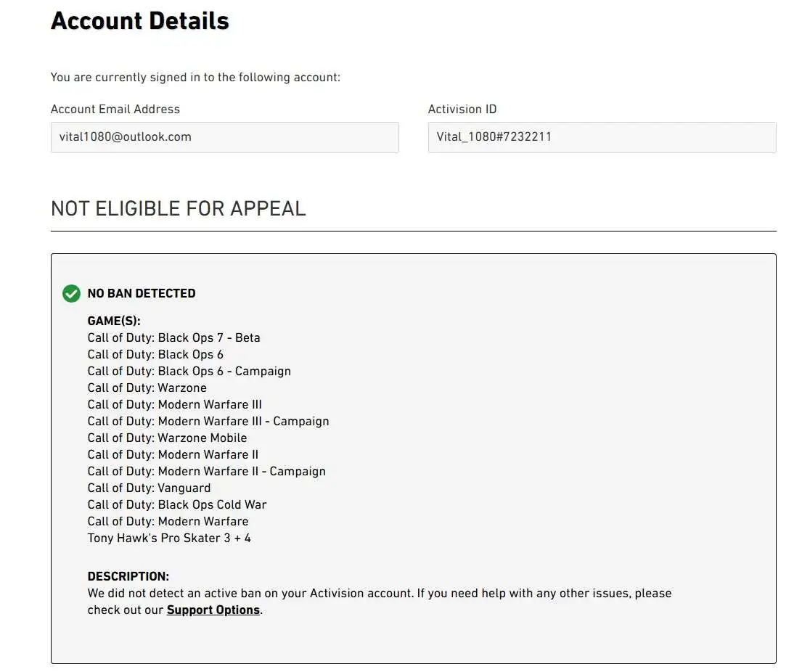Click the Activision ID field
This screenshot has height=672, width=802.
[x=602, y=137]
